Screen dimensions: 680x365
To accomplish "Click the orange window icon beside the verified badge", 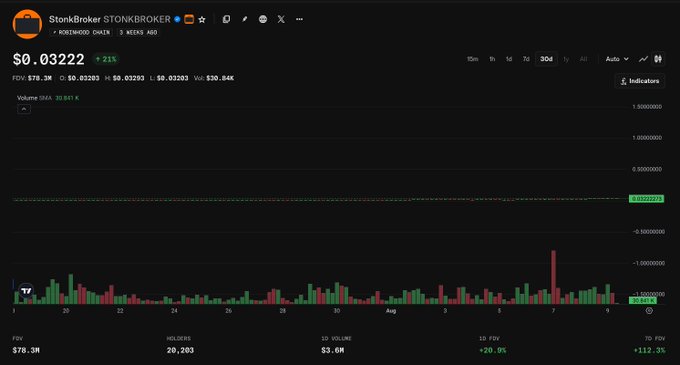I will click(189, 19).
